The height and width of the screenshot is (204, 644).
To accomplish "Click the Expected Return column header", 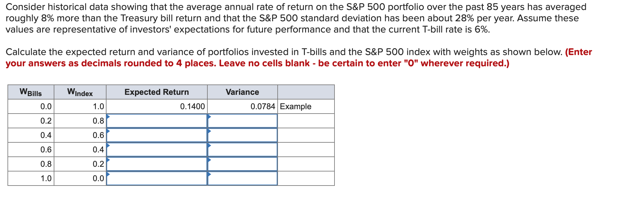I will (x=157, y=92).
